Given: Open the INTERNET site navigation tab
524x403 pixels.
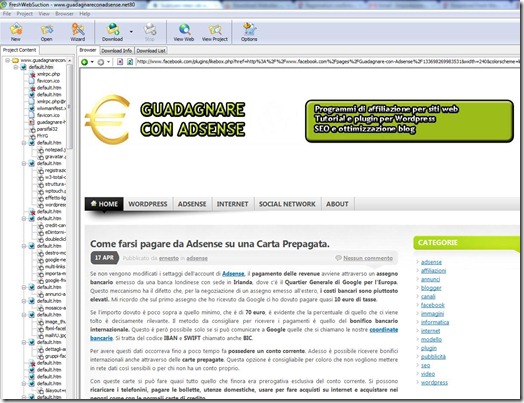Looking at the screenshot, I should [x=232, y=204].
